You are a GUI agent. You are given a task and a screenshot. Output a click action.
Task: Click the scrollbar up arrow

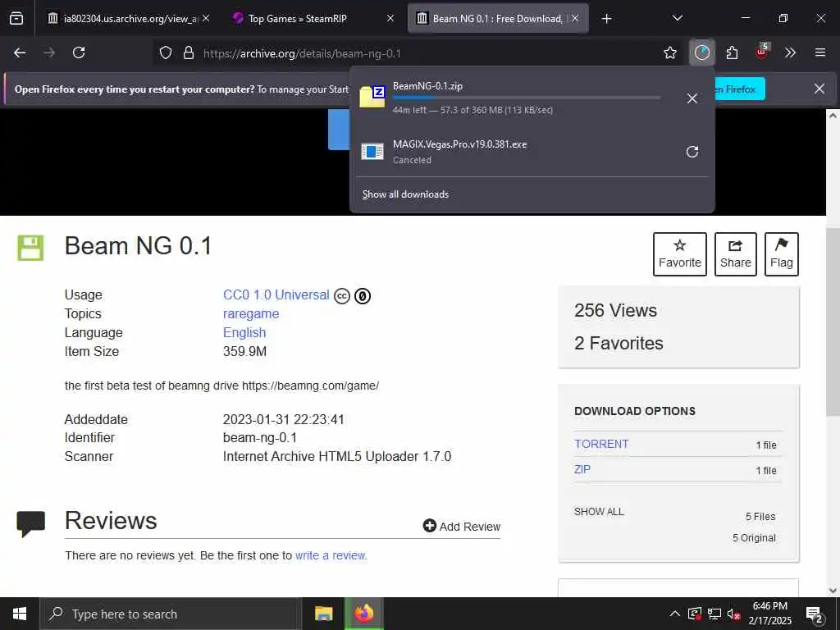tap(833, 116)
